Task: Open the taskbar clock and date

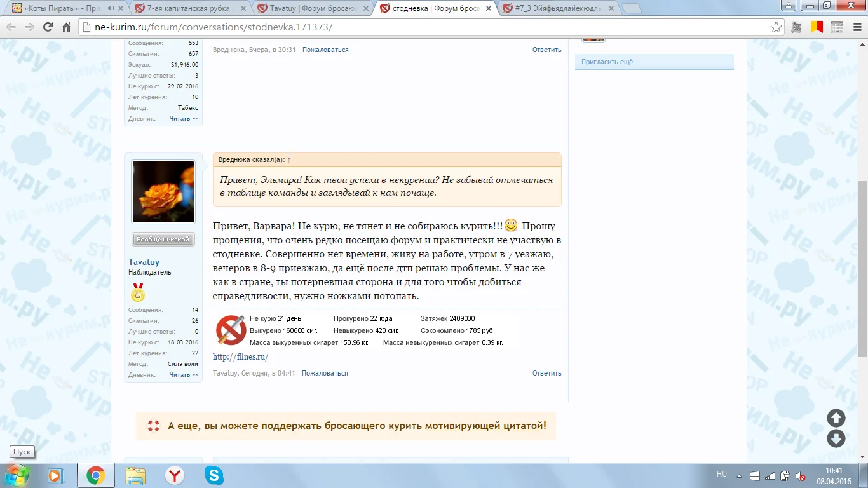Action: click(834, 475)
